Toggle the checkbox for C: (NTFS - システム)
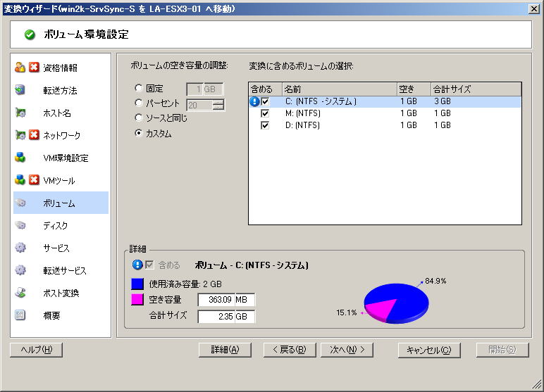The height and width of the screenshot is (392, 544). coord(265,101)
